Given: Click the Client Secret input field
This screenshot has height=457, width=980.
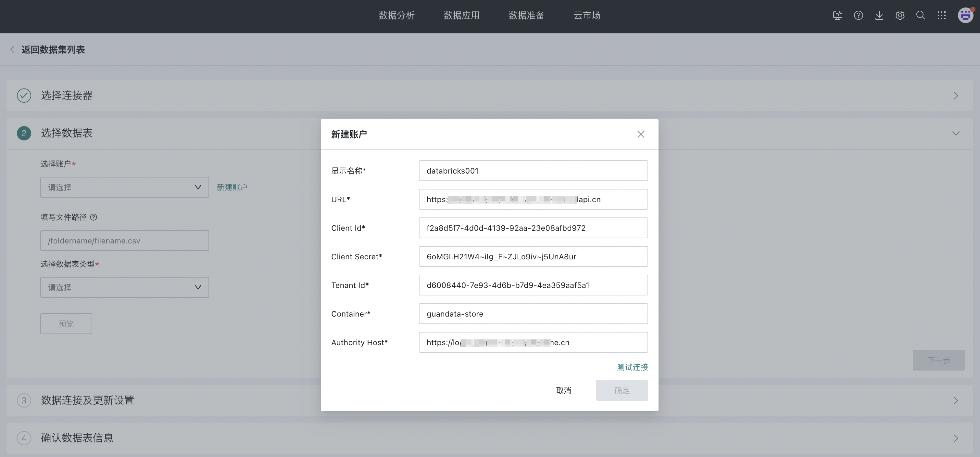Looking at the screenshot, I should (533, 257).
